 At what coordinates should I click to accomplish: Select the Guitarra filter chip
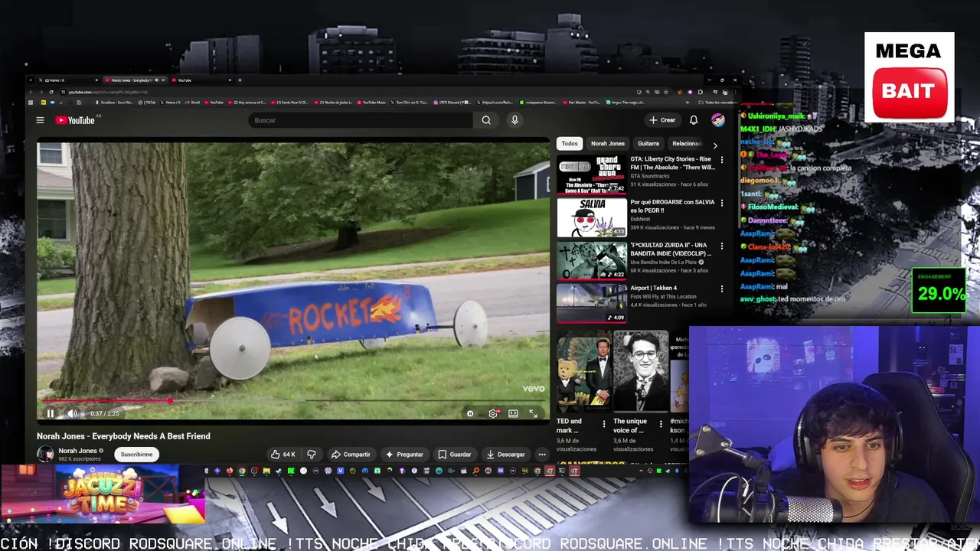pyautogui.click(x=648, y=143)
